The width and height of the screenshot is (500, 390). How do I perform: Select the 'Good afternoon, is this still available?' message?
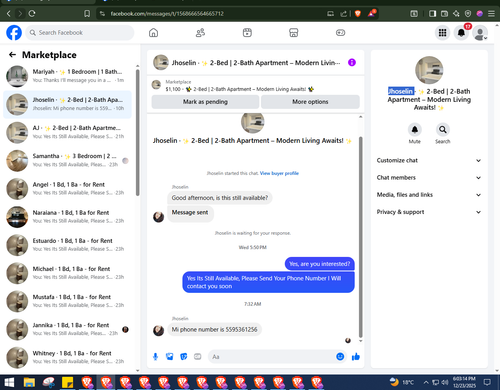(x=220, y=198)
